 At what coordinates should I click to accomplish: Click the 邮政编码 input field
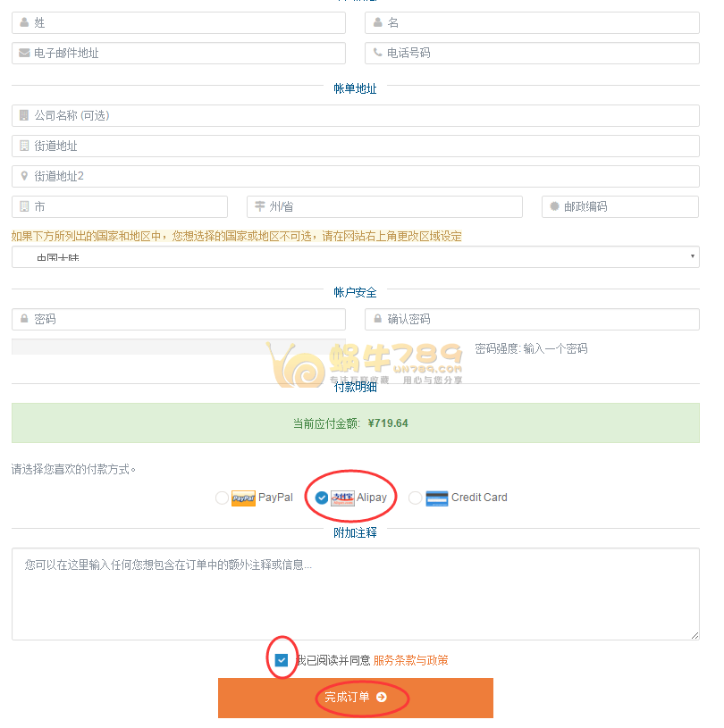point(620,206)
